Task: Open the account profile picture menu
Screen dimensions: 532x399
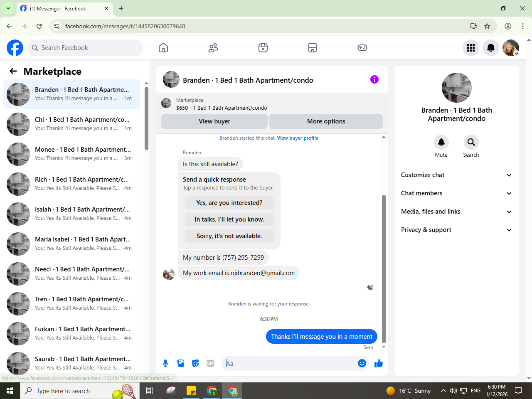Action: coord(511,48)
